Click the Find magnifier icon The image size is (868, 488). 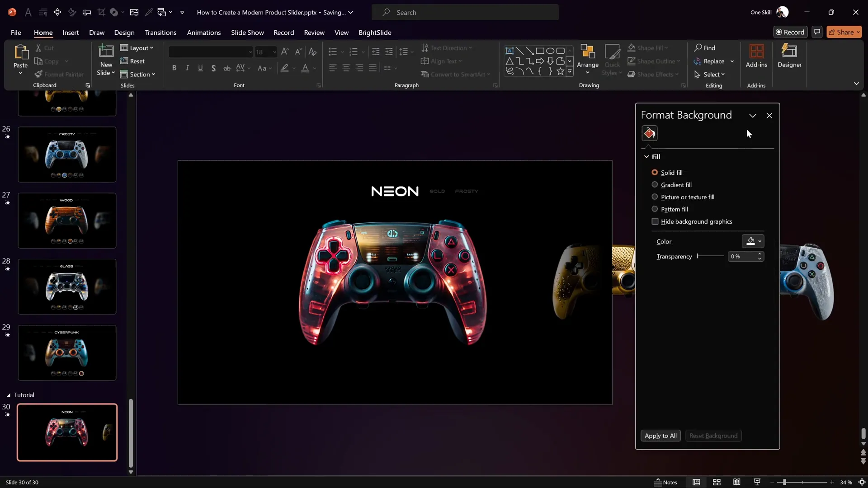click(x=698, y=47)
